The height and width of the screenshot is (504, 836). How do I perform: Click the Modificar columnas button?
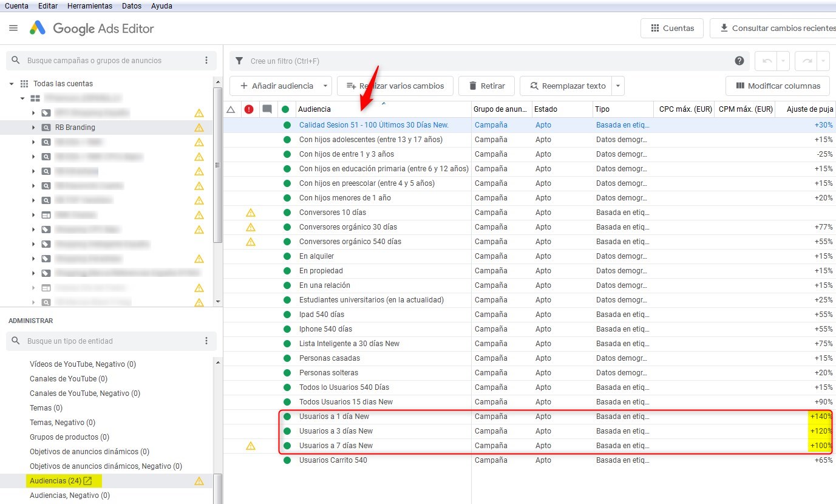[778, 86]
